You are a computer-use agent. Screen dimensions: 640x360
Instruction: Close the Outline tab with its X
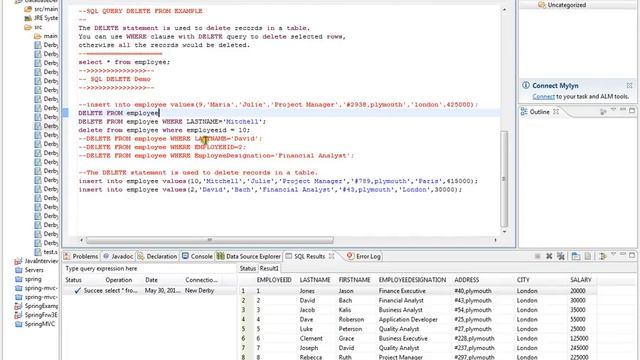click(x=556, y=111)
